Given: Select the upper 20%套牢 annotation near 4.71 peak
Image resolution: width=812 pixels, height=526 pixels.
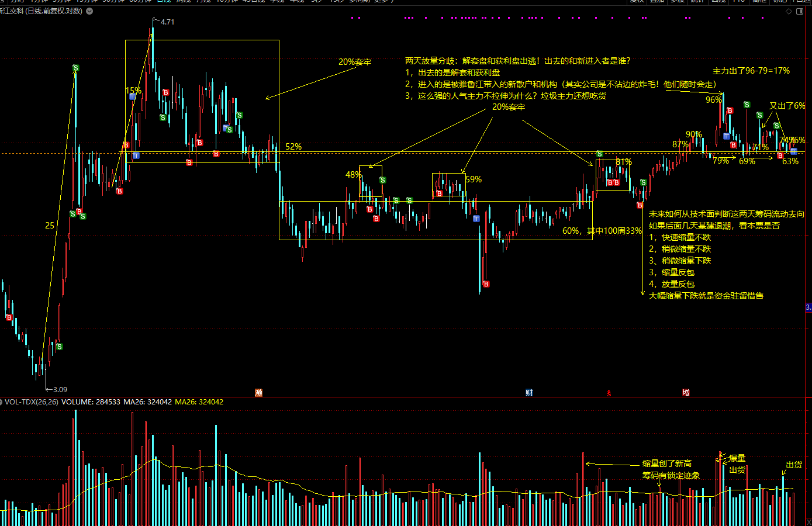Looking at the screenshot, I should pyautogui.click(x=355, y=62).
